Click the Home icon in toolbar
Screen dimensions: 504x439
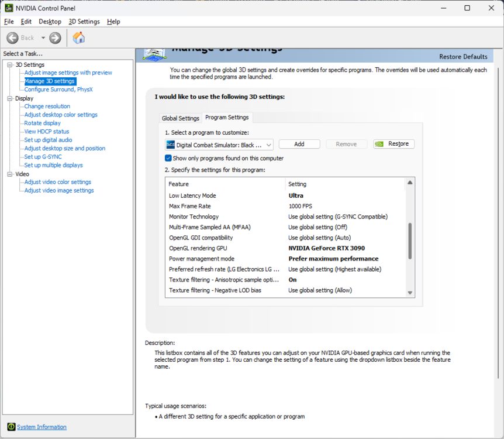pyautogui.click(x=79, y=37)
